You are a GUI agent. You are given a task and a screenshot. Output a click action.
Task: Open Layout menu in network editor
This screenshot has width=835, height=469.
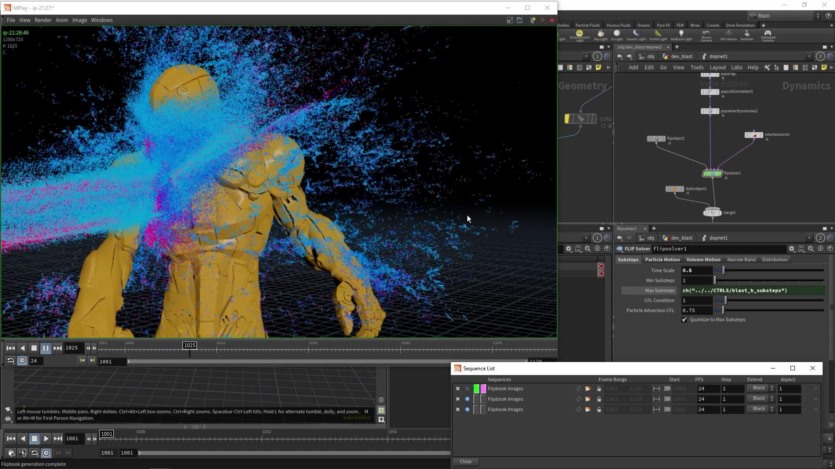[x=717, y=68]
